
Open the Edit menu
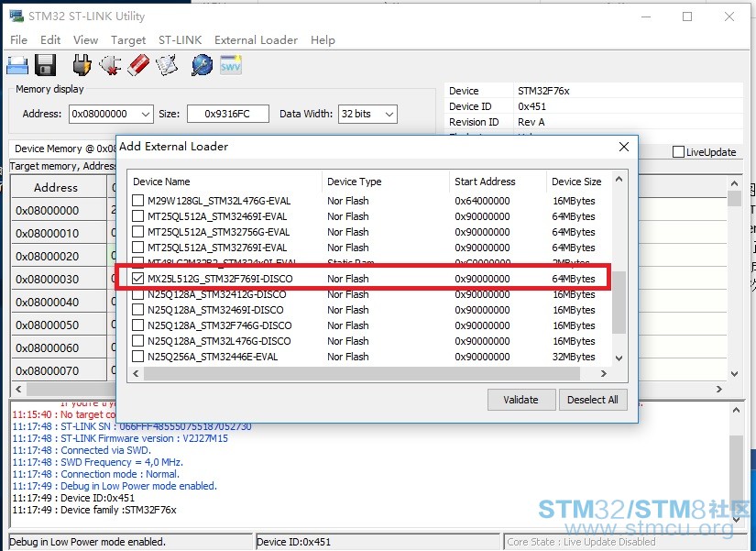click(50, 40)
